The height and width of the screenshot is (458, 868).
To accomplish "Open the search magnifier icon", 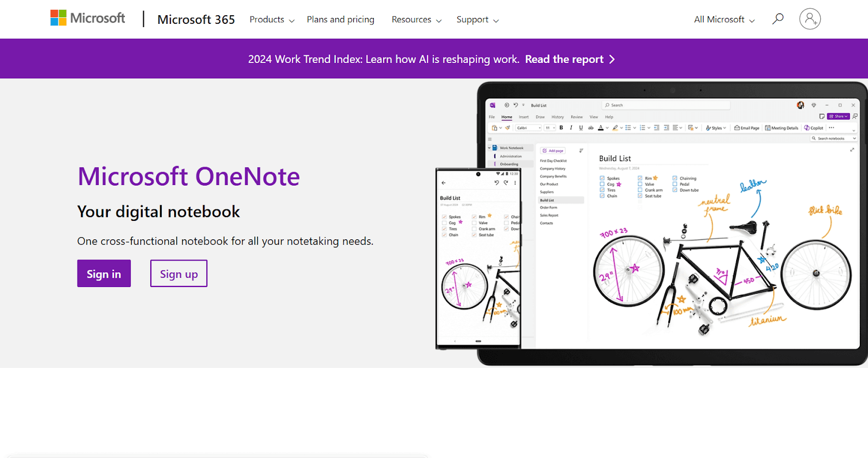I will click(778, 19).
